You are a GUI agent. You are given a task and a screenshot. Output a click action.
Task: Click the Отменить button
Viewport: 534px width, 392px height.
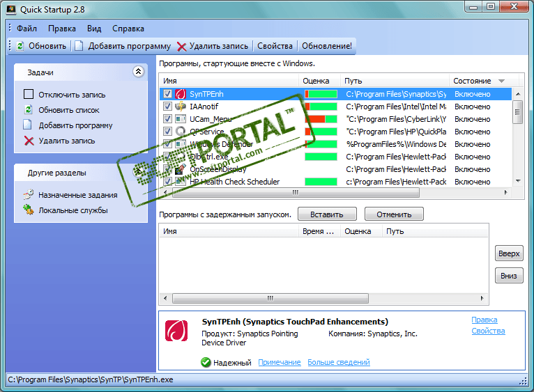point(394,214)
